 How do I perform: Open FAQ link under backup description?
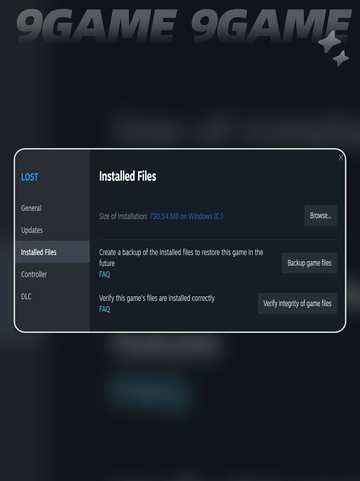tap(104, 274)
